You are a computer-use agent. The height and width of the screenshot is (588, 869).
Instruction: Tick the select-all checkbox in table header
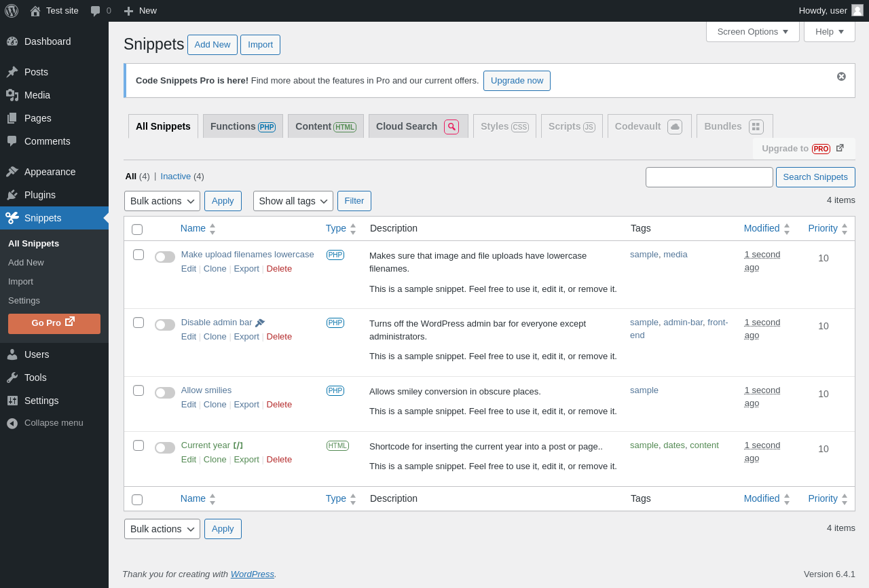pos(137,229)
